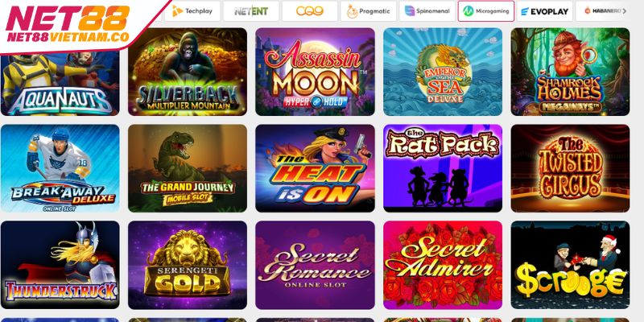644x322 pixels.
Task: Open The Grand Journey dinosaur slot
Action: point(188,168)
